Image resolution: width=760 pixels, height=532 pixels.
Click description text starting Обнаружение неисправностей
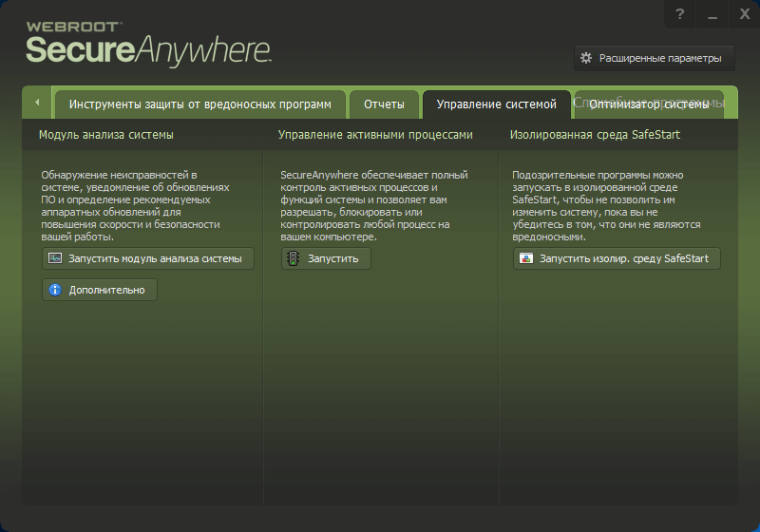point(135,206)
